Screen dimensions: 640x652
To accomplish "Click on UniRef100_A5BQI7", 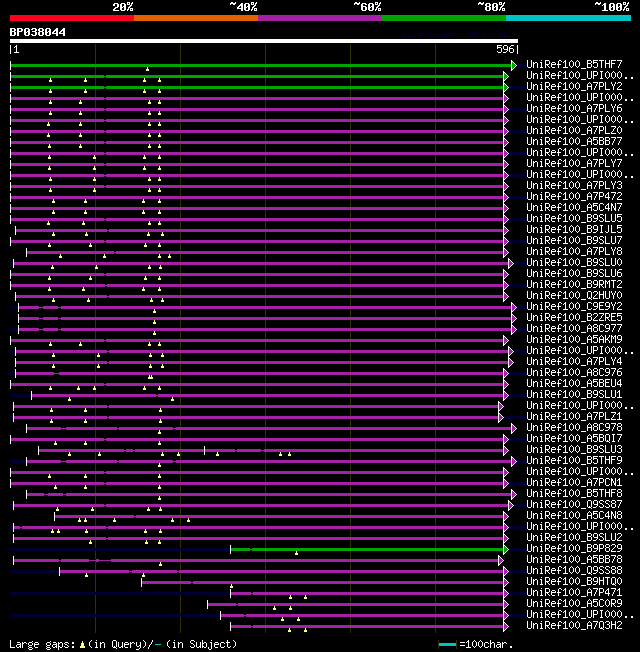I will [574, 439].
